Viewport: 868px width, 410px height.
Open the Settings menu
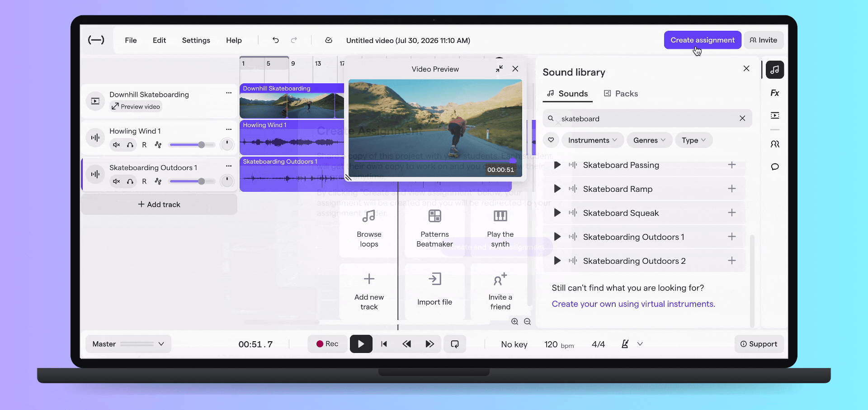(x=196, y=40)
